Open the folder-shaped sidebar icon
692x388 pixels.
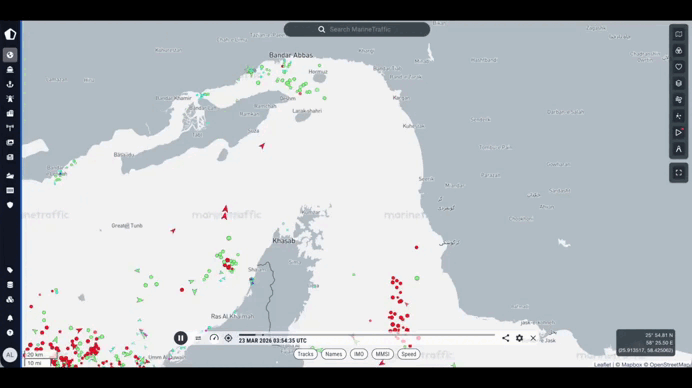click(10, 176)
